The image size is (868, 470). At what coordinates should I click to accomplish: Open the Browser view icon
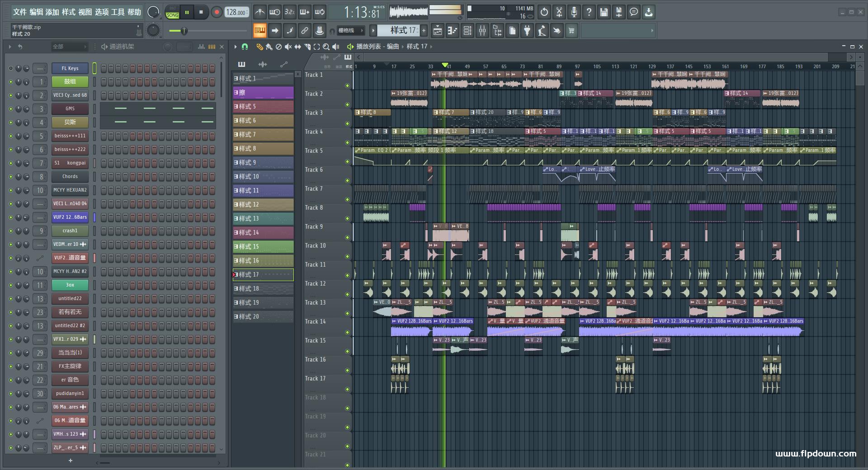497,31
